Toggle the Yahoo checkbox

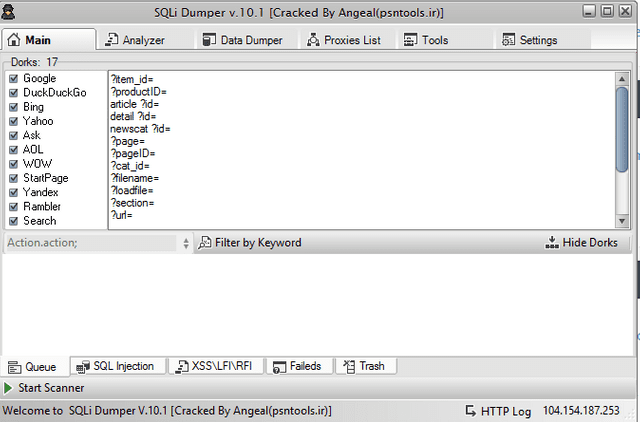13,121
